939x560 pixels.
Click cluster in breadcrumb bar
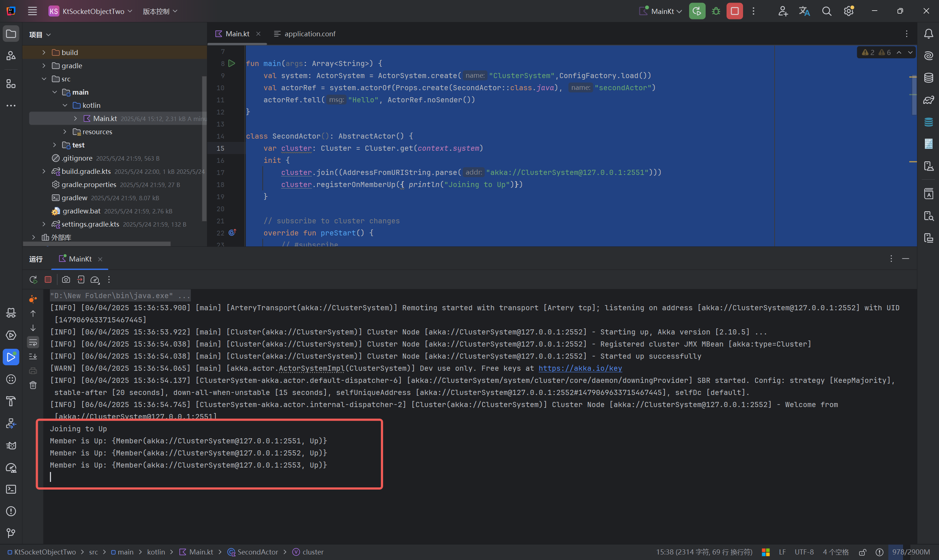click(308, 552)
